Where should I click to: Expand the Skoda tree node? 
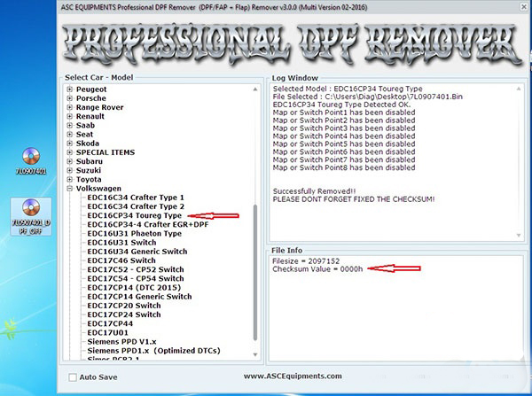coord(69,144)
